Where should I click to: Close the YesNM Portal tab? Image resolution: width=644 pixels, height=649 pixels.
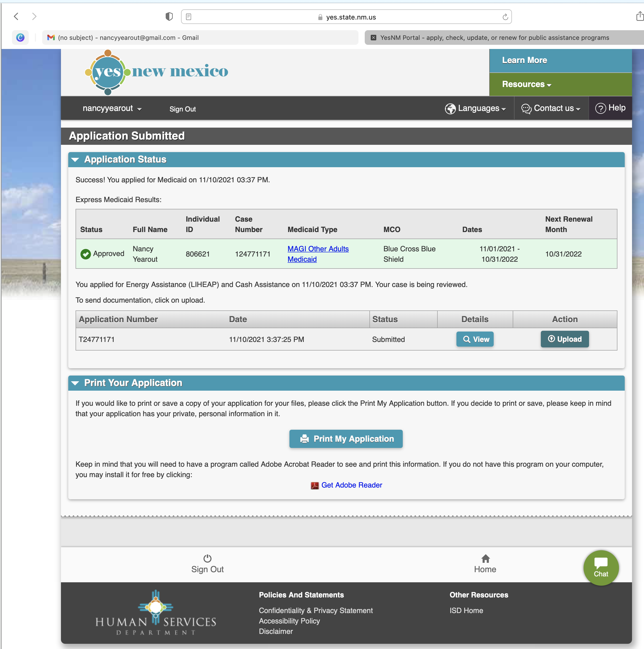click(x=373, y=38)
